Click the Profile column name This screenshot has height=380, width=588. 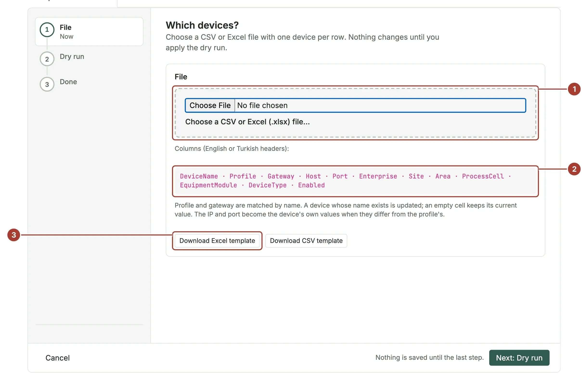tap(243, 176)
